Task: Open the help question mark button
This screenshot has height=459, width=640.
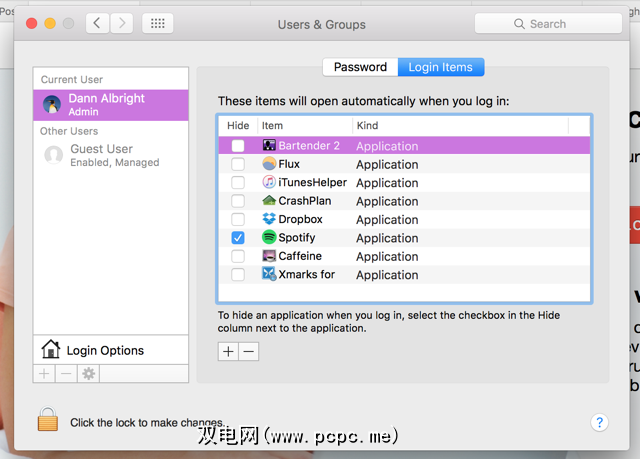Action: click(599, 423)
